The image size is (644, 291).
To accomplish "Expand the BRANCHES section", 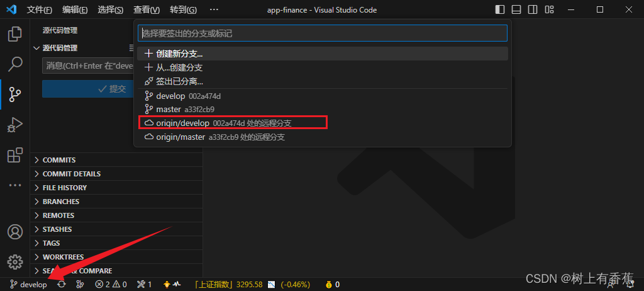I will (x=116, y=202).
